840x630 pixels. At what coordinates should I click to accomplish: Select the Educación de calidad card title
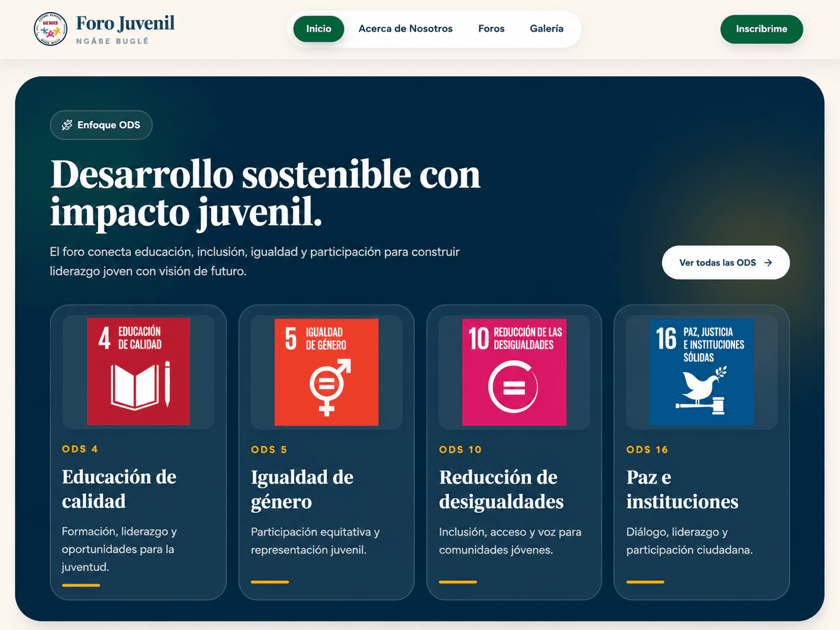[119, 488]
